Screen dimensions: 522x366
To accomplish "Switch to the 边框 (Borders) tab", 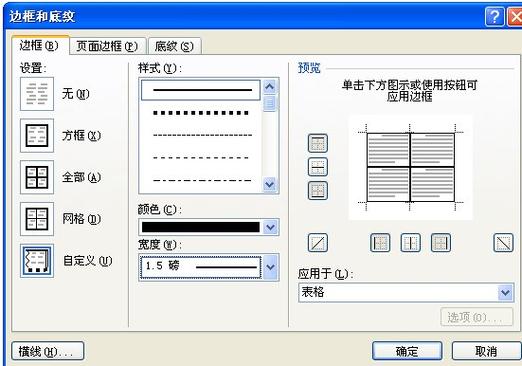I will [40, 45].
